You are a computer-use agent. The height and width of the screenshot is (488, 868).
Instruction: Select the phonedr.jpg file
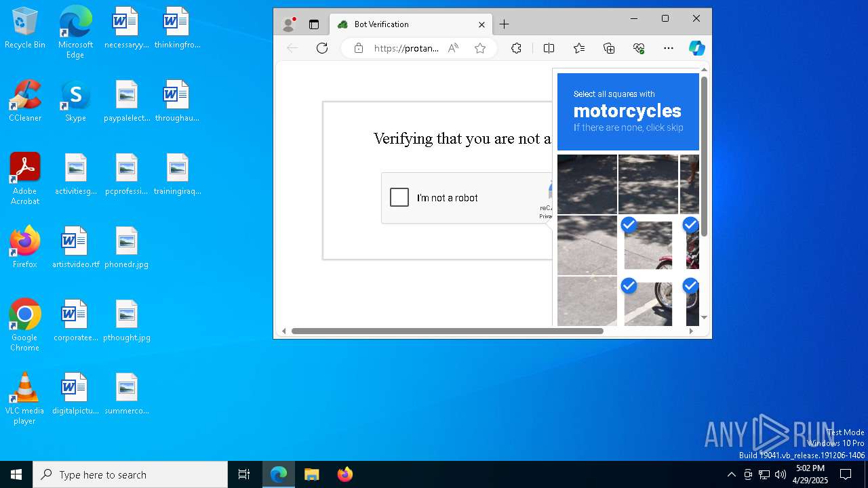126,247
